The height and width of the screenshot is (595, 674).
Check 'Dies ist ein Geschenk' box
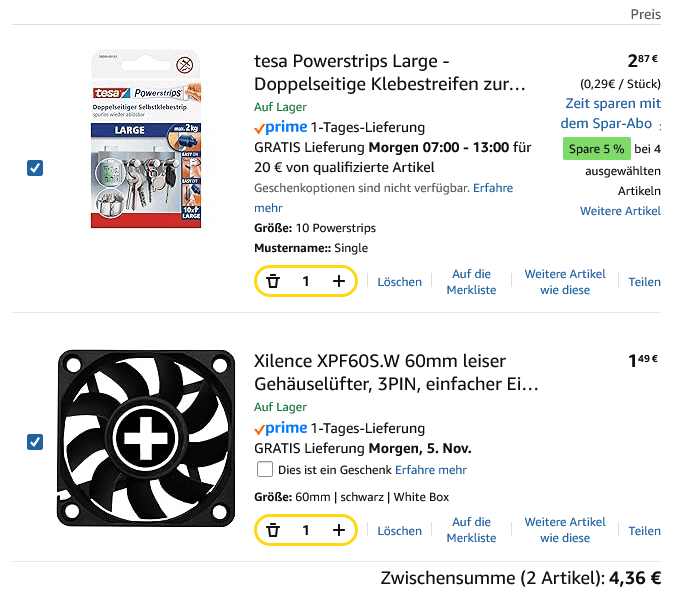coord(265,469)
